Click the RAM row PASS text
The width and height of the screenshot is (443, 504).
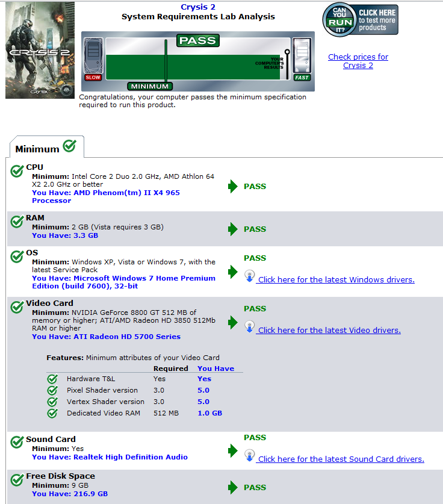(x=255, y=229)
